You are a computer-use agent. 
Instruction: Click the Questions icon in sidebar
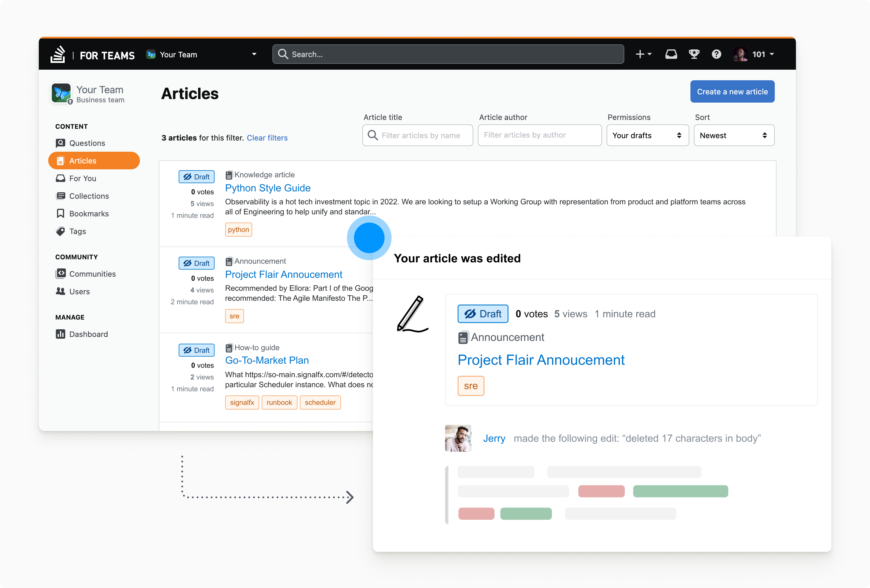click(x=60, y=143)
